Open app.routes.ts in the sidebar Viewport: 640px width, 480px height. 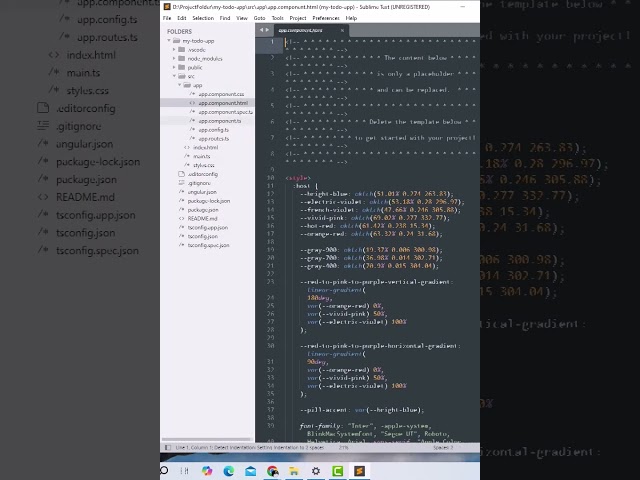click(214, 139)
